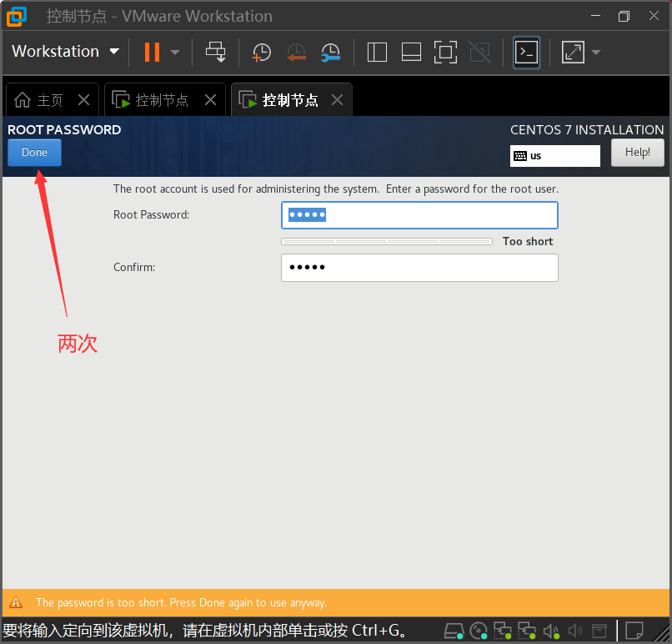672x644 pixels.
Task: Click the CD/DVD drive status icon
Action: (x=479, y=631)
